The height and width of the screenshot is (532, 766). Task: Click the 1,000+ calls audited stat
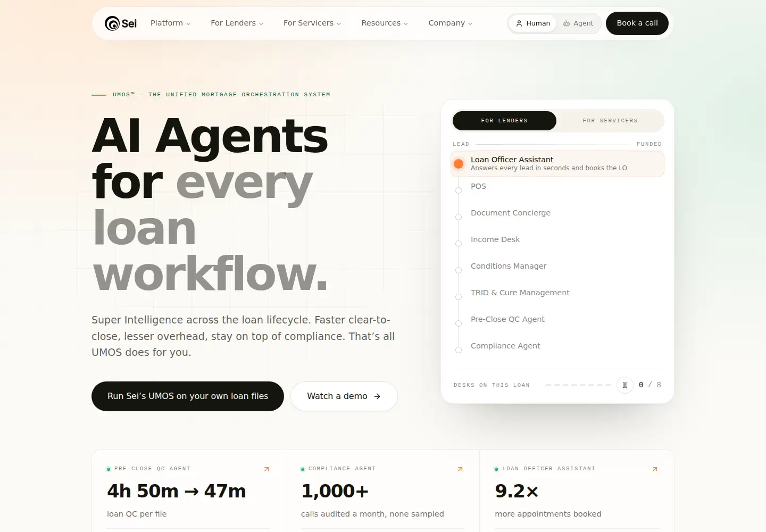point(335,491)
